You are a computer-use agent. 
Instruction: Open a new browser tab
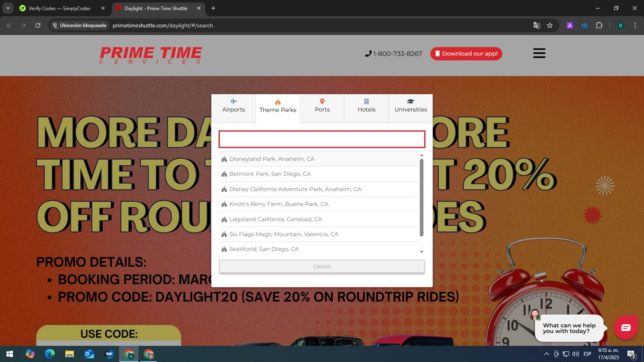pos(213,8)
